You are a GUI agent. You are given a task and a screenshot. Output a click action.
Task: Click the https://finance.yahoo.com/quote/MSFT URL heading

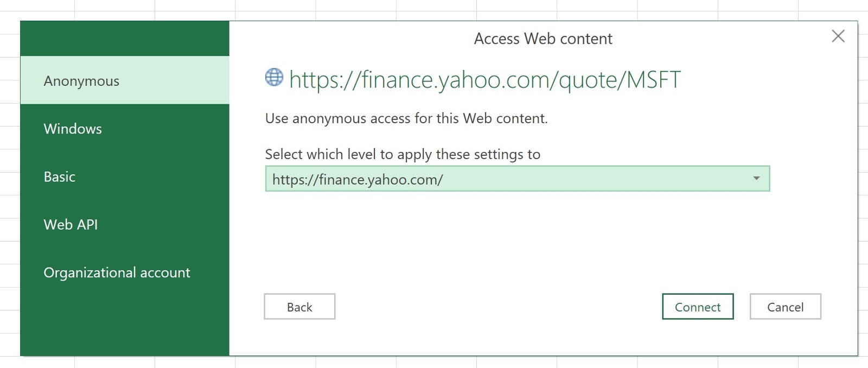[x=486, y=79]
